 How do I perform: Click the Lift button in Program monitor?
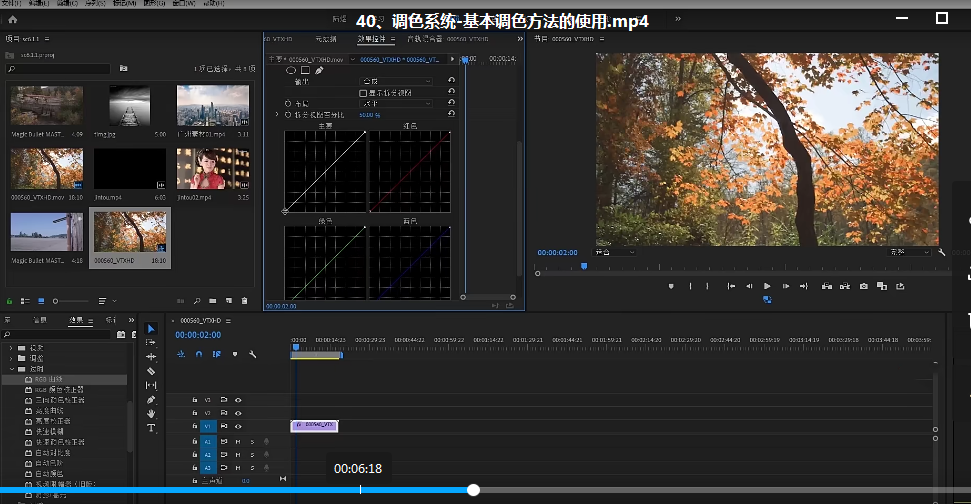coord(827,286)
